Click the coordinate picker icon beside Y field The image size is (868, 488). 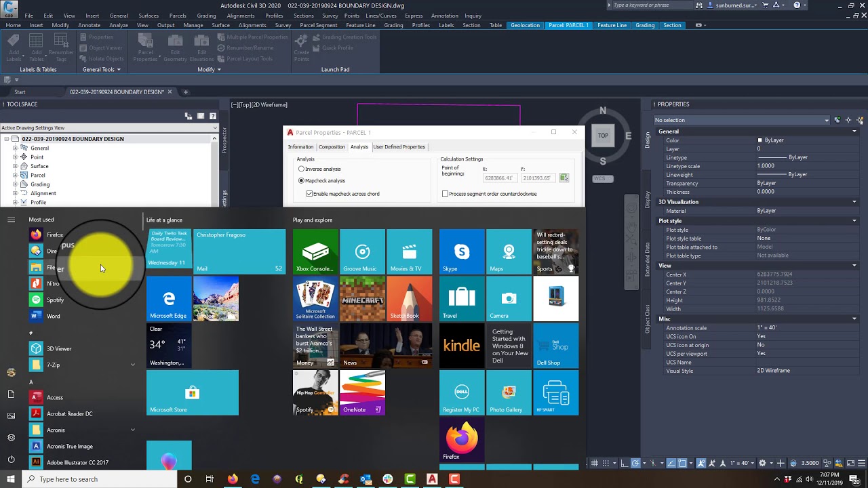click(x=564, y=178)
